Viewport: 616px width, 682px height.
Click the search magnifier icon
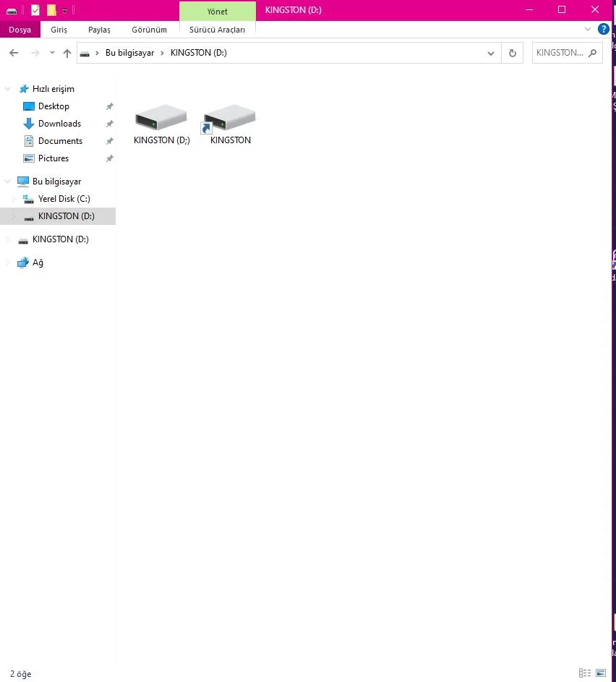coord(593,53)
